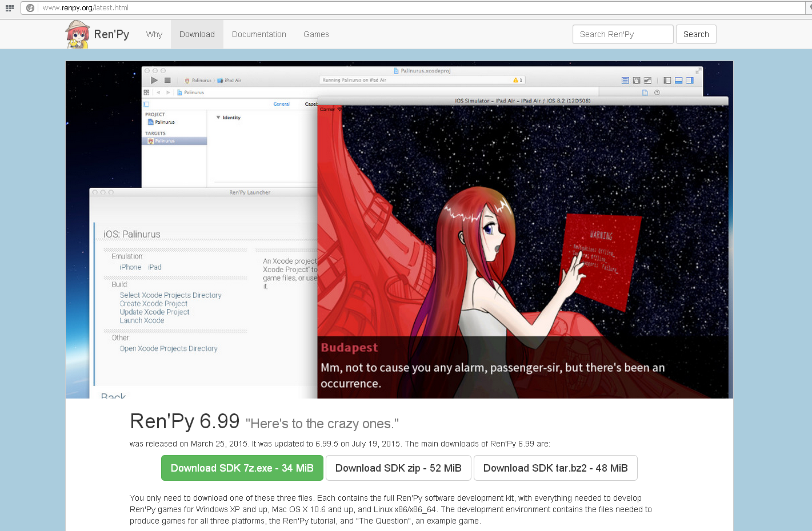Screen dimensions: 812x531
Task: Collapse the Identity disclosure triangle
Action: 218,118
